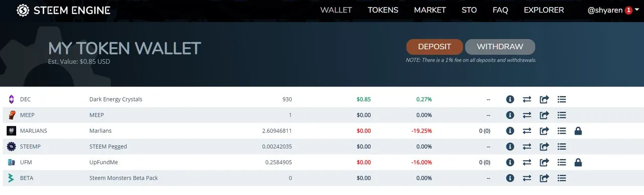Viewport: 644px width, 195px height.
Task: Click the MEEP share/send icon
Action: coord(544,115)
